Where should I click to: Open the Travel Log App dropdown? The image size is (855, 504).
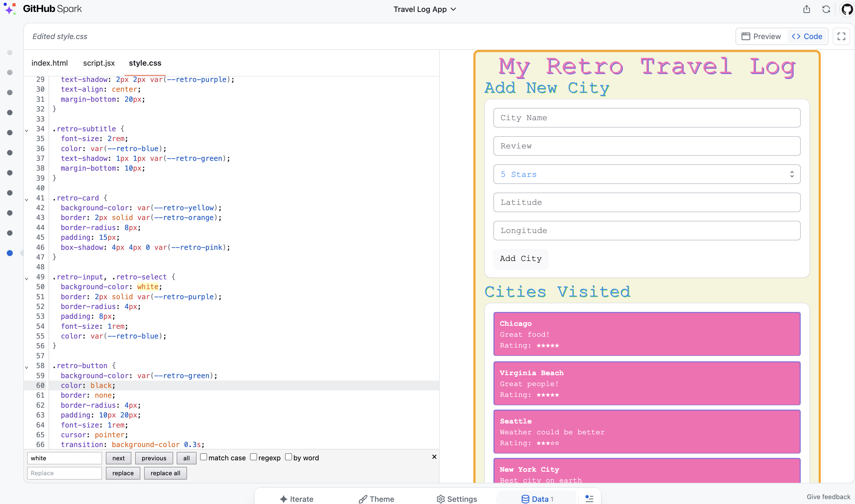[x=425, y=9]
